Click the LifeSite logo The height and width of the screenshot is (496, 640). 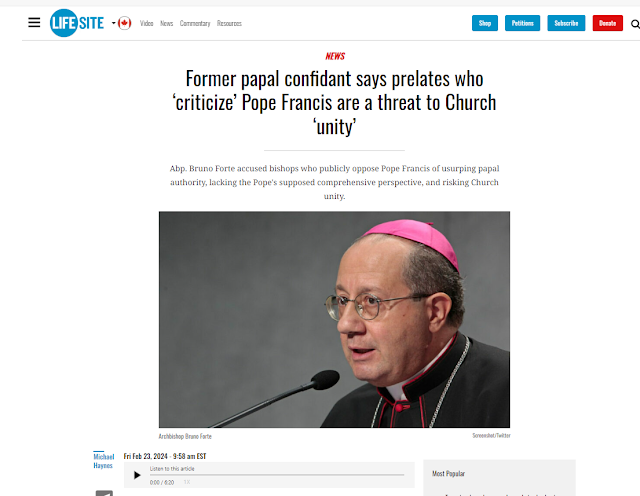click(77, 23)
